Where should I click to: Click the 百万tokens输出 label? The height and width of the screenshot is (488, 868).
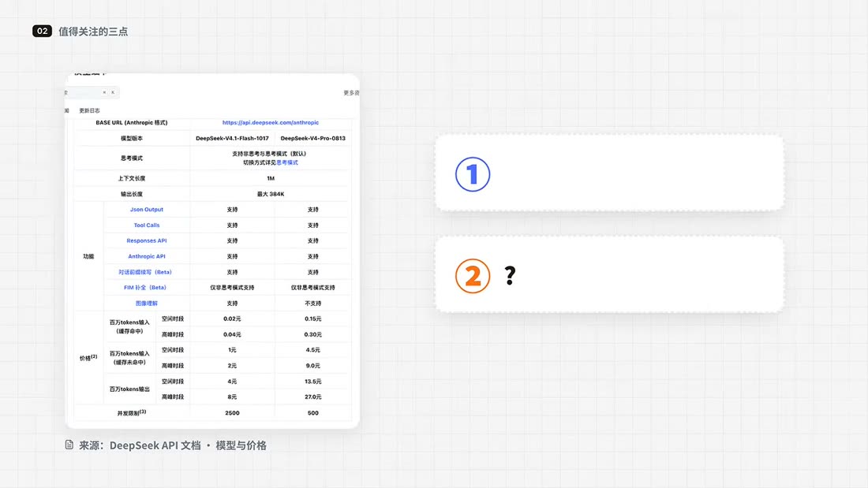tap(129, 389)
